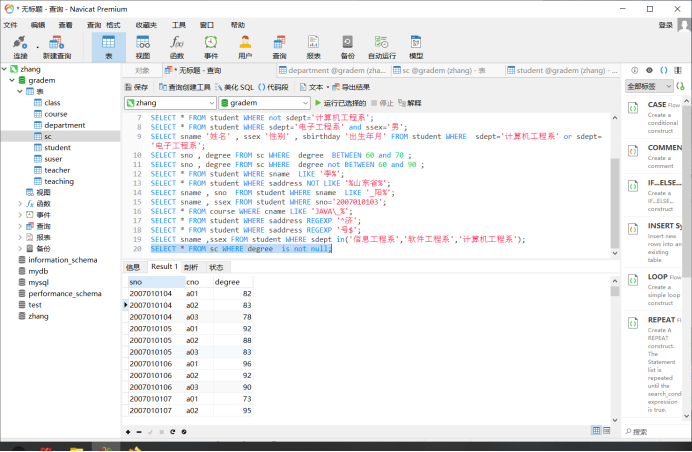Viewport: 692px width, 452px height.
Task: Click 美化 SQL to beautify the query
Action: (x=234, y=87)
